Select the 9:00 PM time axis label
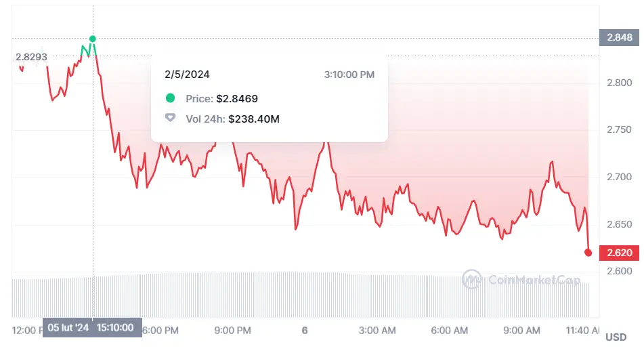 tap(234, 331)
